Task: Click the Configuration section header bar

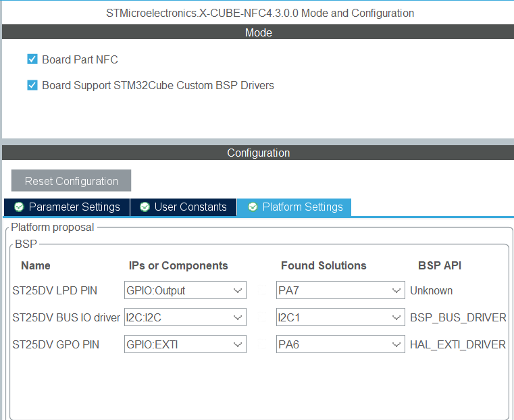Action: click(x=258, y=153)
